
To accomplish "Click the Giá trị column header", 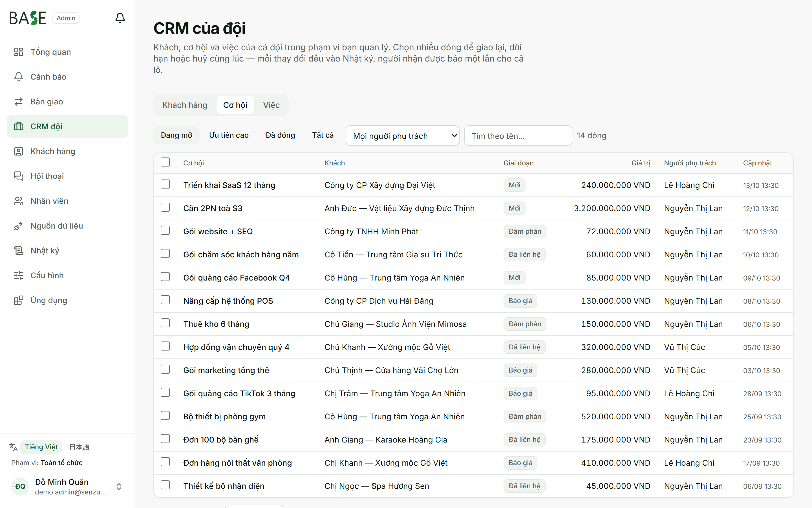I will tap(641, 163).
